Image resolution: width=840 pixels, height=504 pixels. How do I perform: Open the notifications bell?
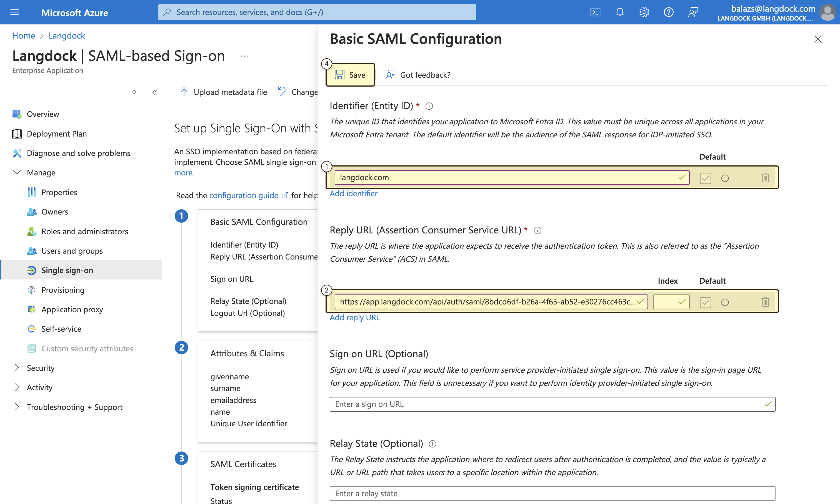(620, 12)
